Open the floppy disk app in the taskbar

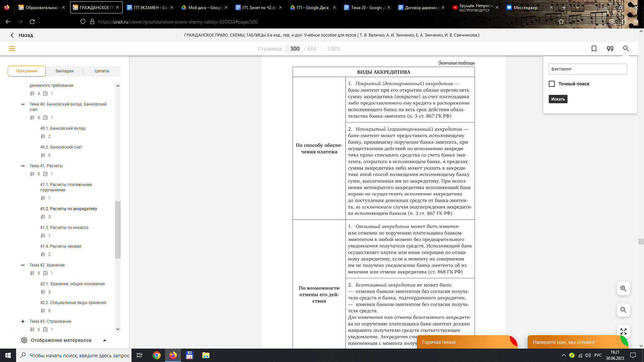coord(189,355)
